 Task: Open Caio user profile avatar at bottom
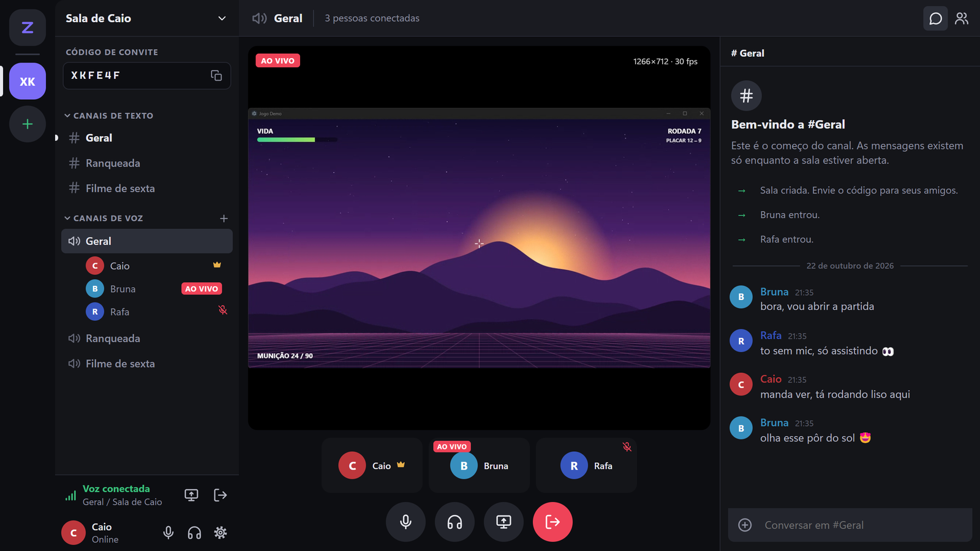73,533
